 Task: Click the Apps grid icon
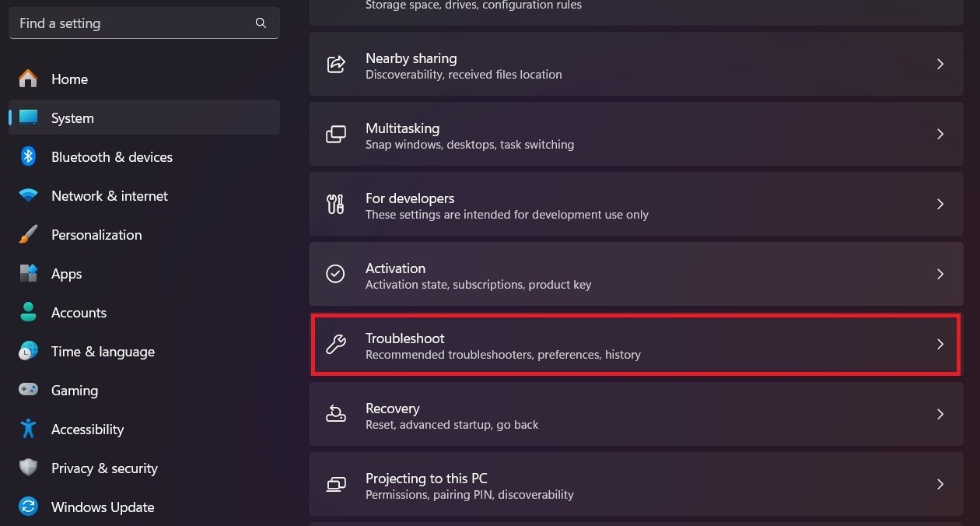pos(28,273)
